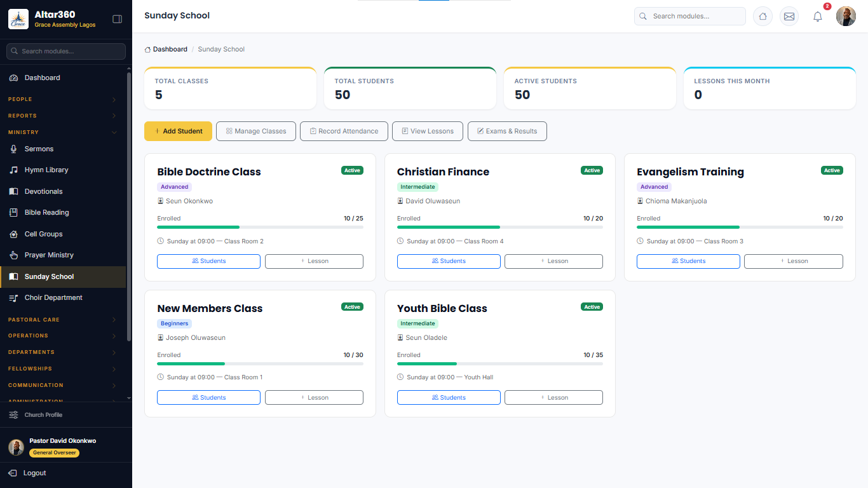The image size is (868, 488).
Task: Expand the PASTORAL CARE section
Action: pos(63,320)
